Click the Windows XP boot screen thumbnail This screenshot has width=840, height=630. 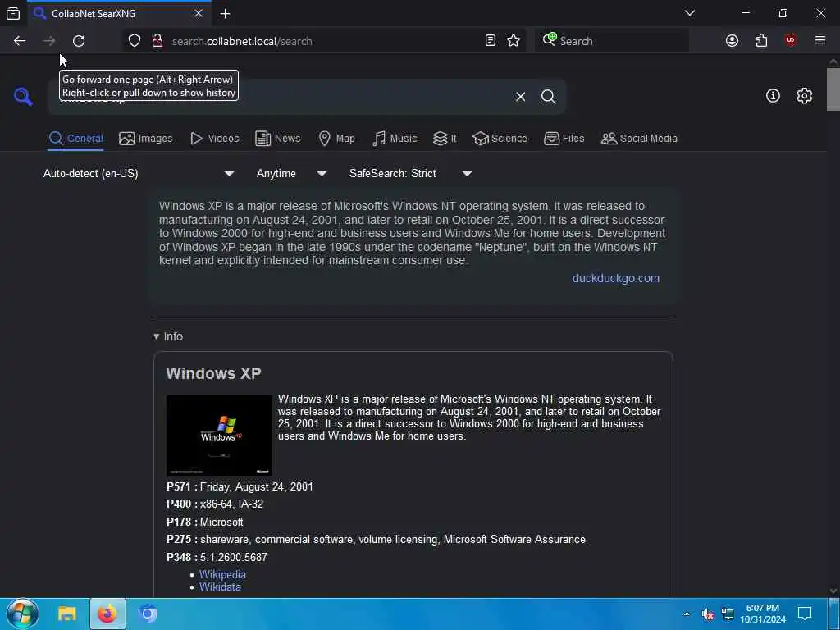219,435
